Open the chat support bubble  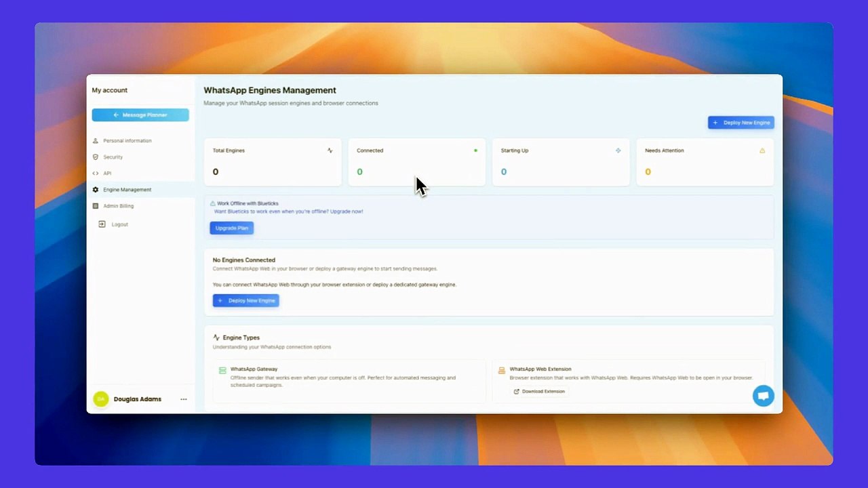[764, 396]
